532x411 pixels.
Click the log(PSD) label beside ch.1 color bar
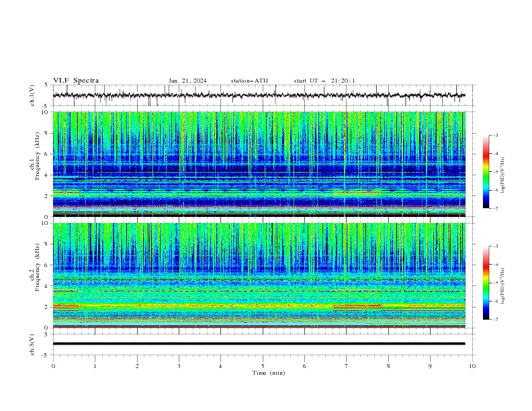(502, 175)
